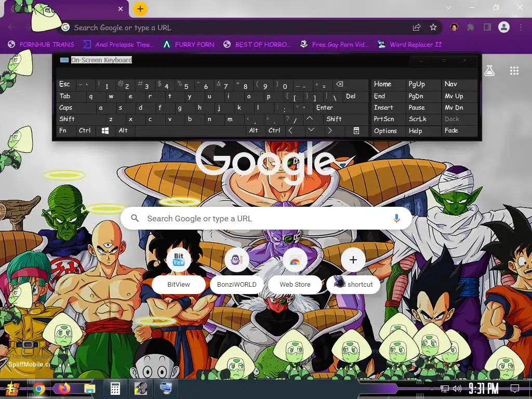Click the Tab key on On-Screen Keyboard

[x=71, y=96]
